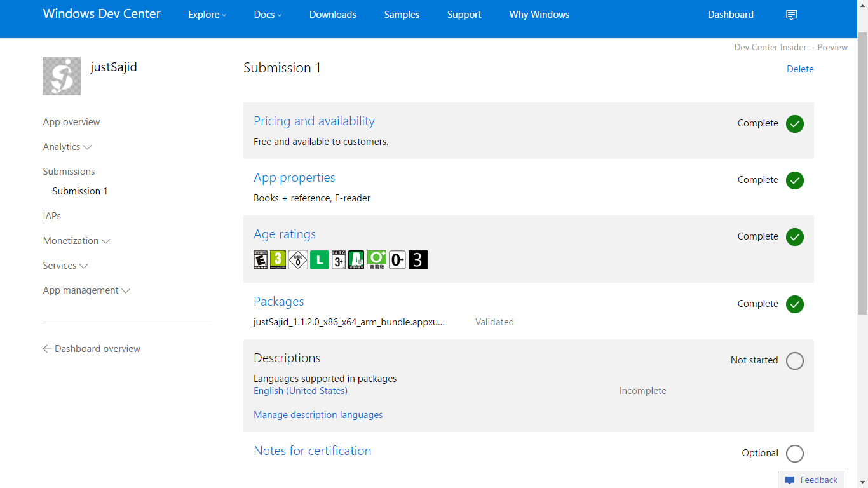Click green checkmark beside Pricing and availability

tap(795, 124)
